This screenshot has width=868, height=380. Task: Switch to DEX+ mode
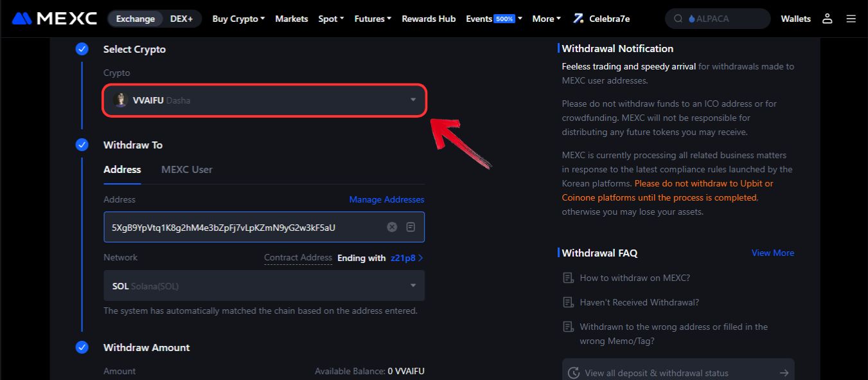(182, 19)
